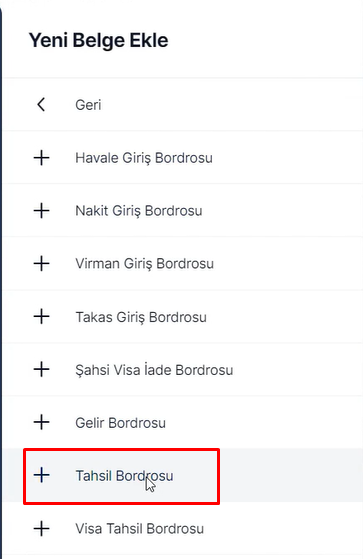Viewport: 363px width, 559px height.
Task: Click plus icon beside Şahsi Visa İade Bordrosu
Action: (x=41, y=369)
